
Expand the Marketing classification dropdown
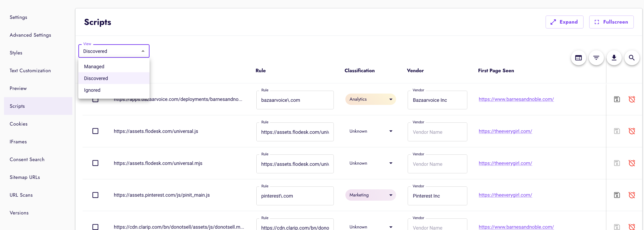pos(370,195)
